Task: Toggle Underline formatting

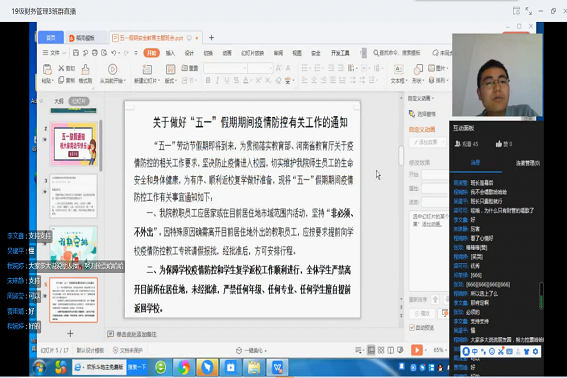Action: tap(227, 80)
